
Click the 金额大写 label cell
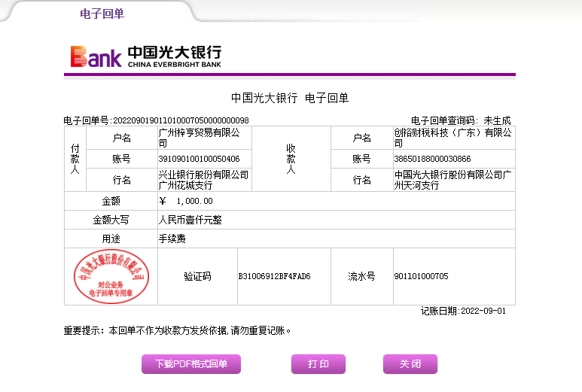111,220
